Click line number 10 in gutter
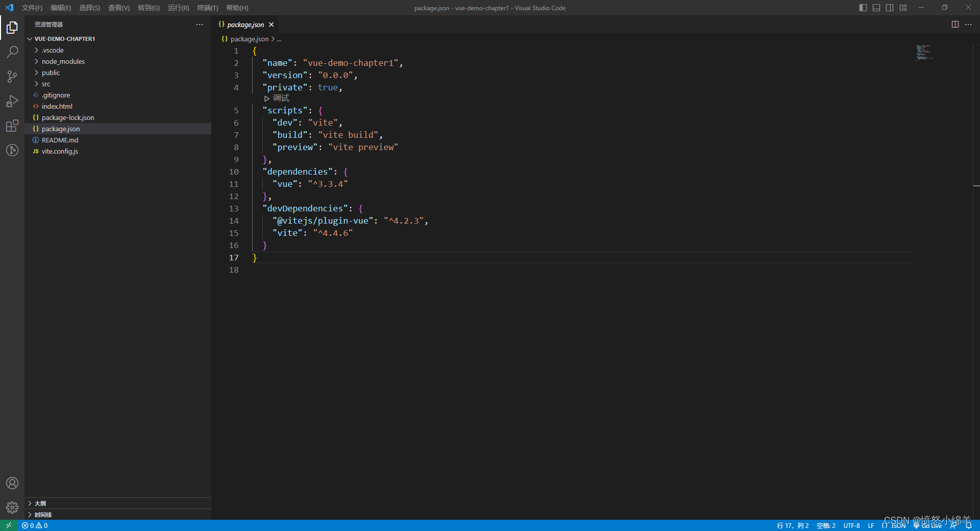The height and width of the screenshot is (531, 980). 234,172
